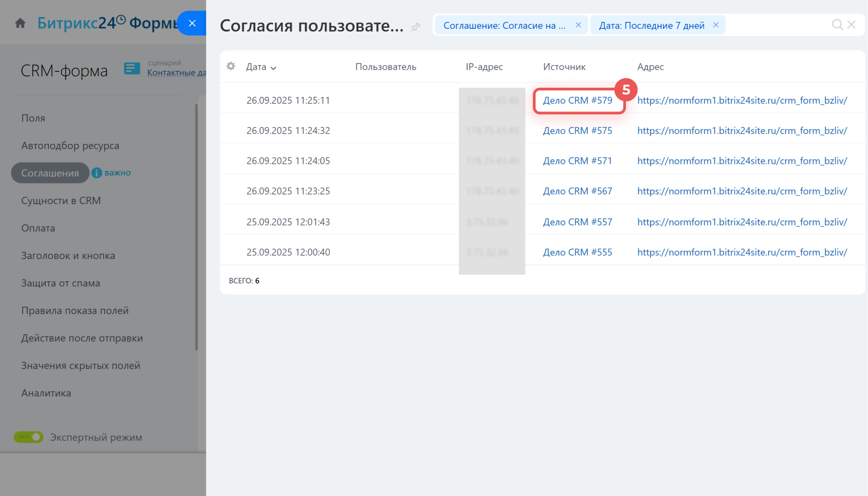Open Дело CRM #555 link
This screenshot has width=868, height=496.
click(577, 252)
